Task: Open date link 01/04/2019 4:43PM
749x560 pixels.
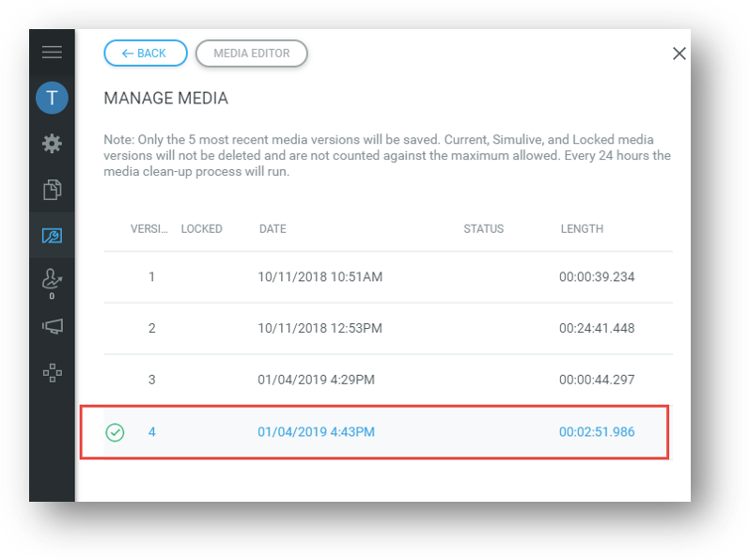Action: click(316, 432)
